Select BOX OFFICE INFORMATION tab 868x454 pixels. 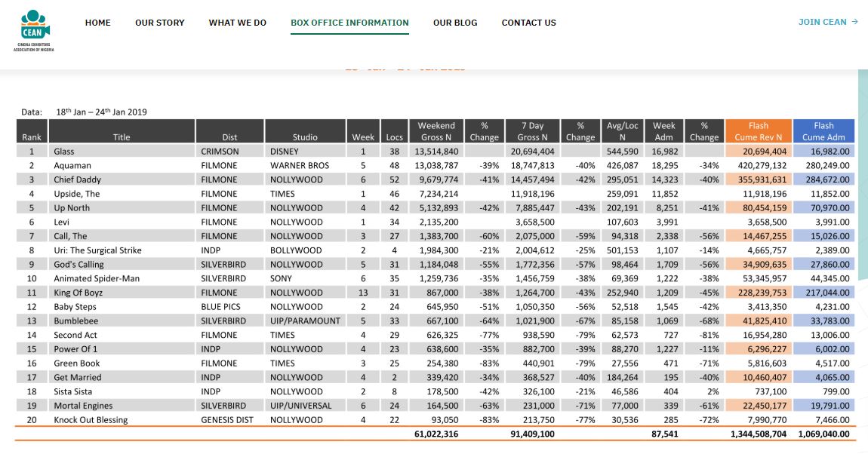pos(350,23)
